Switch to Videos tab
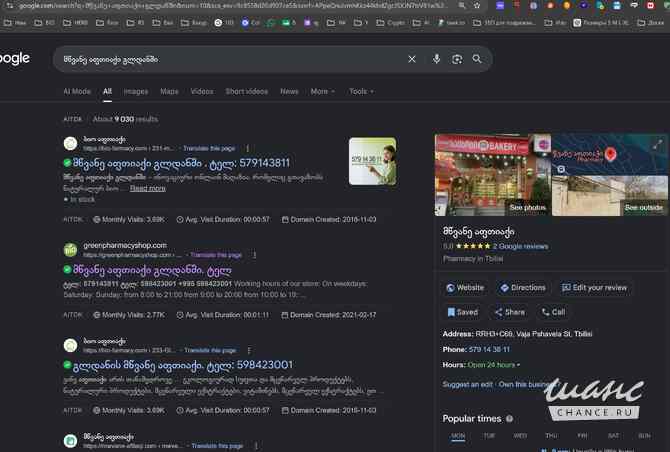 202,91
